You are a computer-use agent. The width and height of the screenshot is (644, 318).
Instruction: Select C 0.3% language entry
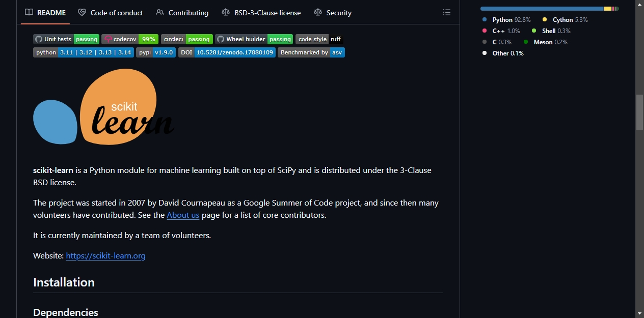coord(497,42)
